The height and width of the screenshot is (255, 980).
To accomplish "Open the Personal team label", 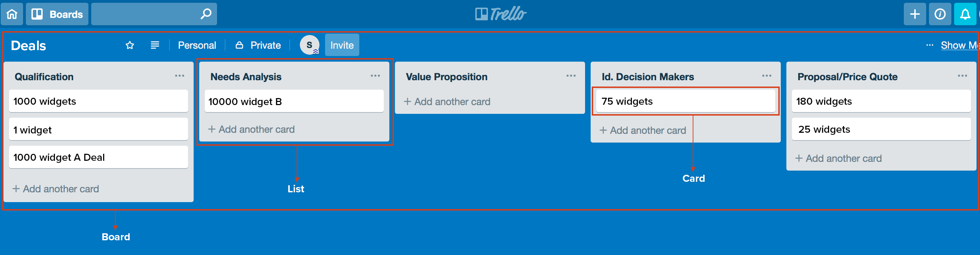I will [x=197, y=45].
